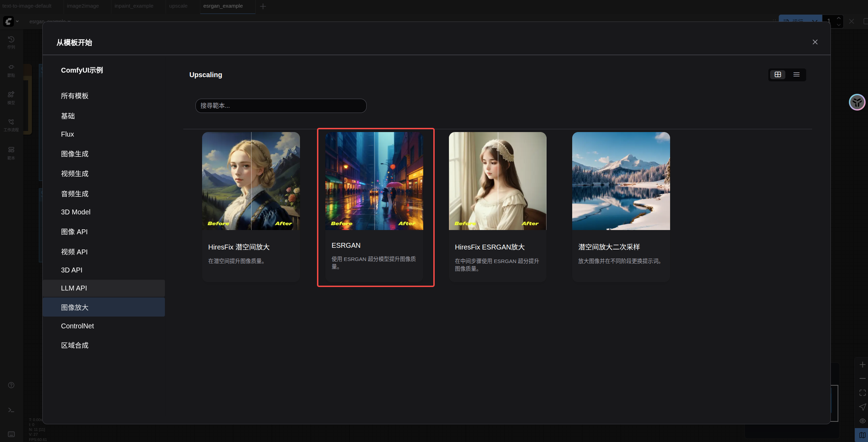Open the model library sidebar panel

pyautogui.click(x=11, y=98)
